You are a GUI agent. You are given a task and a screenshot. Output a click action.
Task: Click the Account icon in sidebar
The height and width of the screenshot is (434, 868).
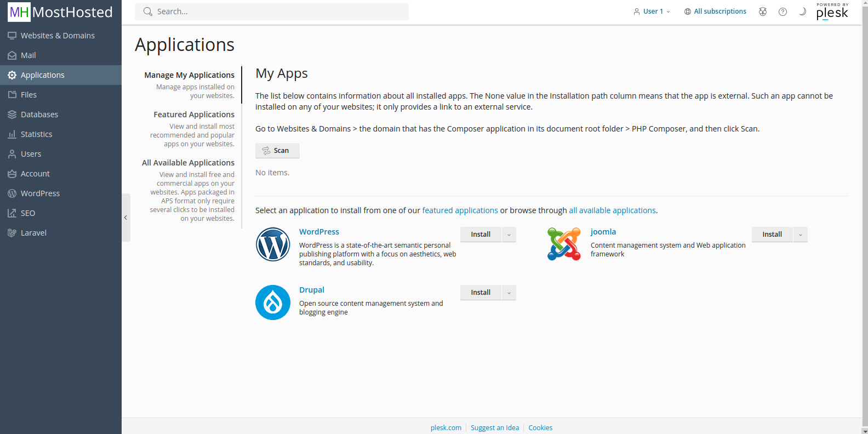(x=12, y=174)
